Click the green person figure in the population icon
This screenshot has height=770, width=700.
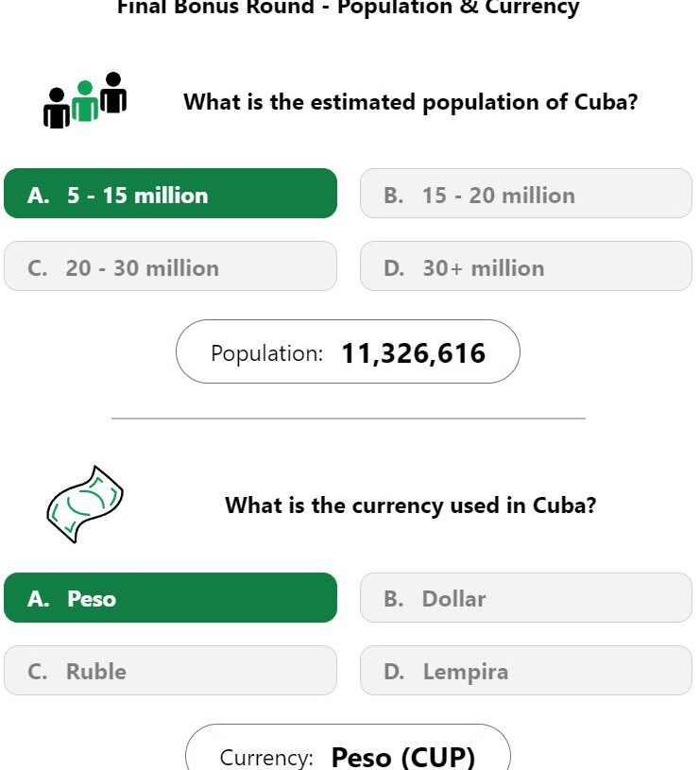point(85,102)
